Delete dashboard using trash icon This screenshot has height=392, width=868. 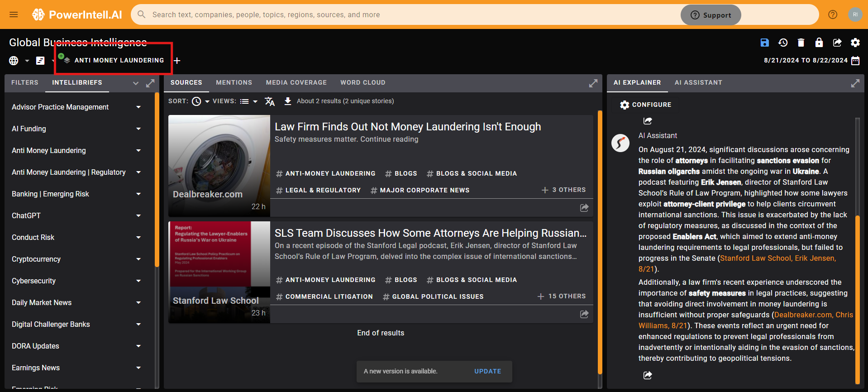(x=801, y=43)
